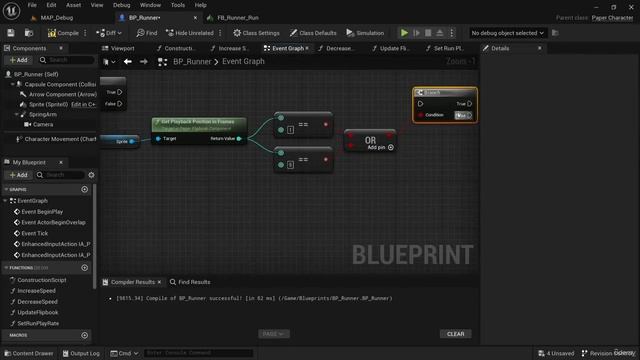Screen dimensions: 640x360
Task: Click the Find toolbar button
Action: click(147, 33)
